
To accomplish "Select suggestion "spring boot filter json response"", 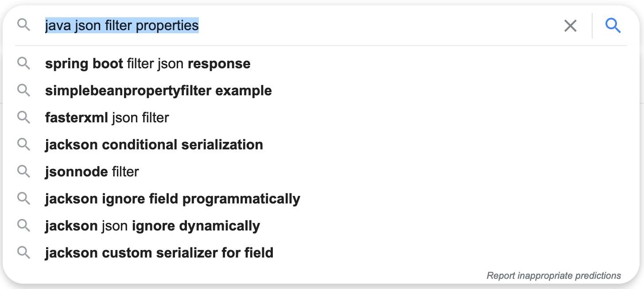I will (x=147, y=64).
